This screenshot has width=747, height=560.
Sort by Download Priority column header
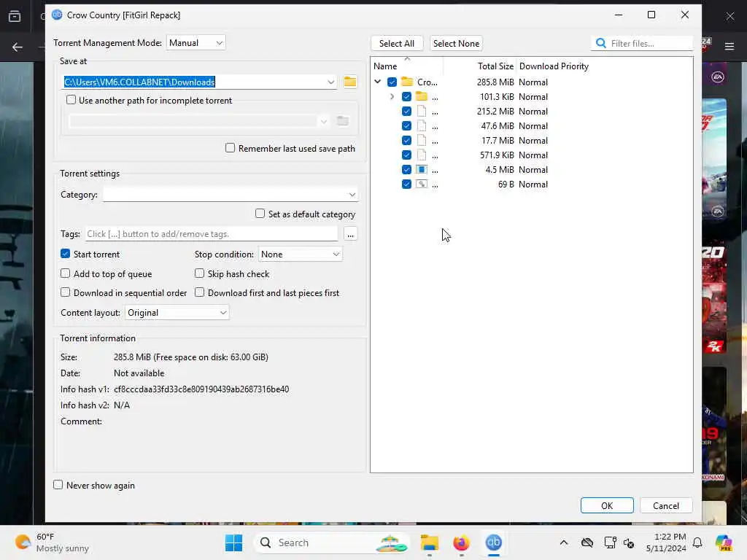click(x=554, y=66)
